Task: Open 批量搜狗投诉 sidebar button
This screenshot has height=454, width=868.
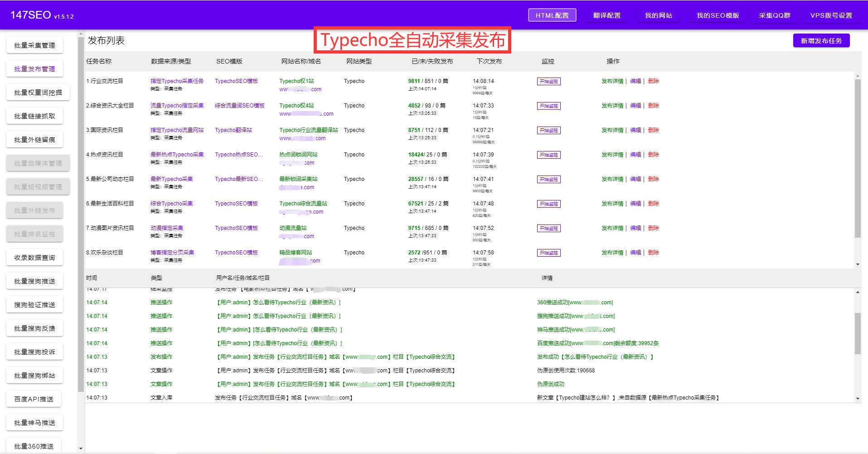Action: click(34, 352)
